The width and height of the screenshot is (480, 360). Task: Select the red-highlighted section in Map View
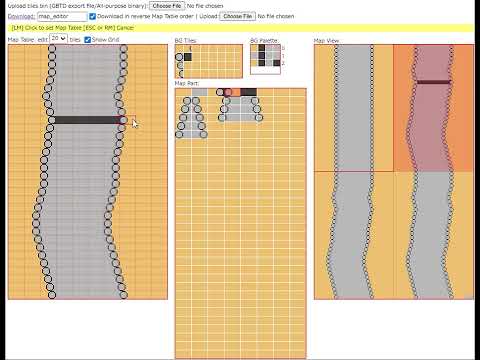(433, 108)
